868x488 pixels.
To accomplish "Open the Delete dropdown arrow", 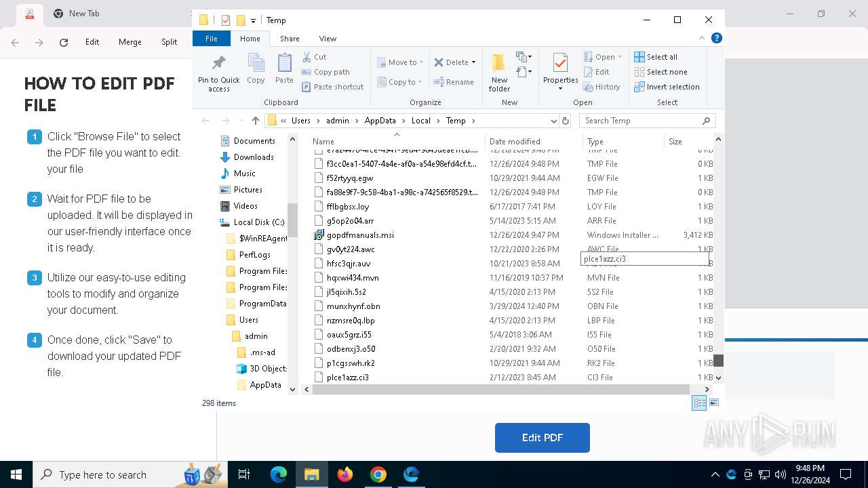I will 473,62.
